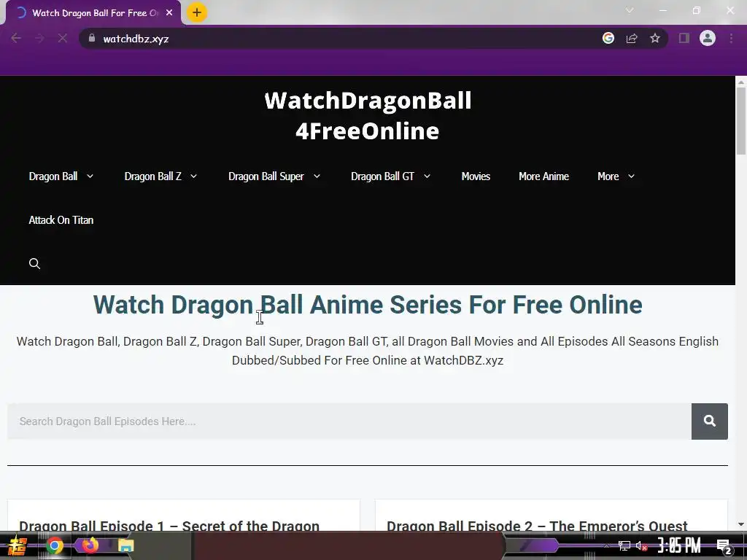
Task: Open Chrome from the taskbar
Action: [x=54, y=545]
